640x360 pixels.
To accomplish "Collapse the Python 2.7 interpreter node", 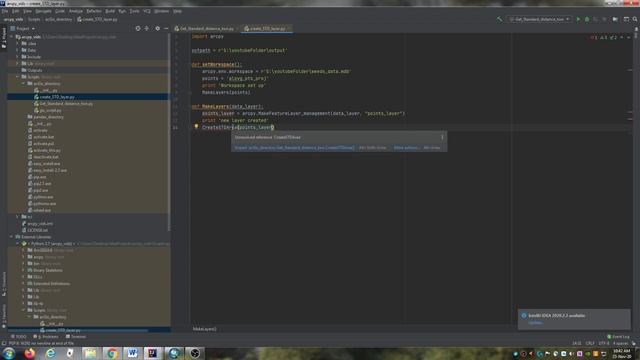I will click(18, 243).
